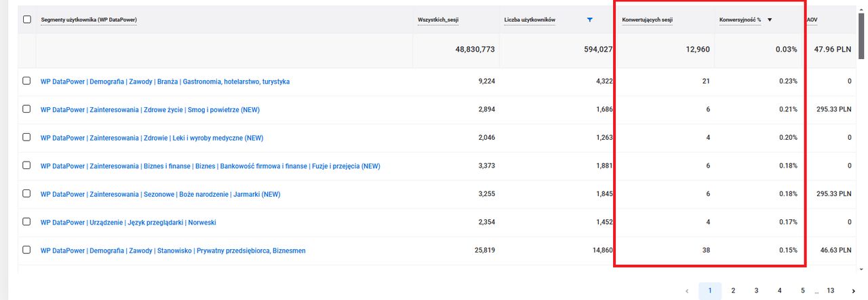Screen dimensions: 868x300
Task: Go to previous page with left arrow
Action: tap(687, 290)
